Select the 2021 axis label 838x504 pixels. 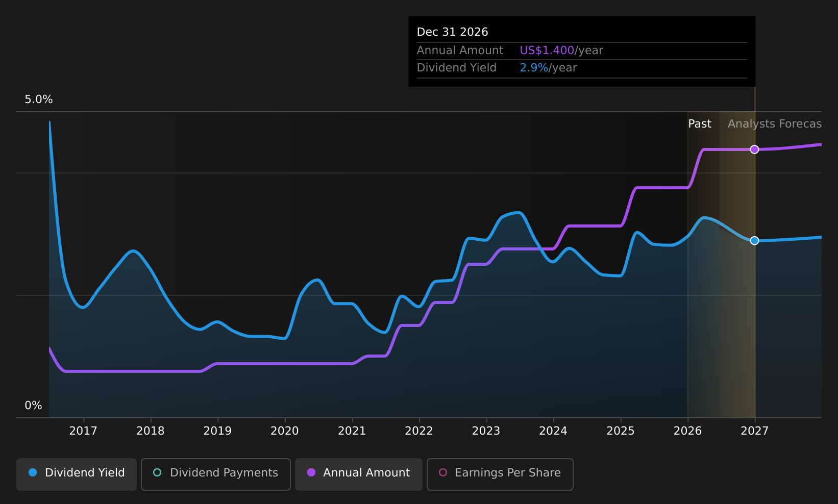(352, 431)
